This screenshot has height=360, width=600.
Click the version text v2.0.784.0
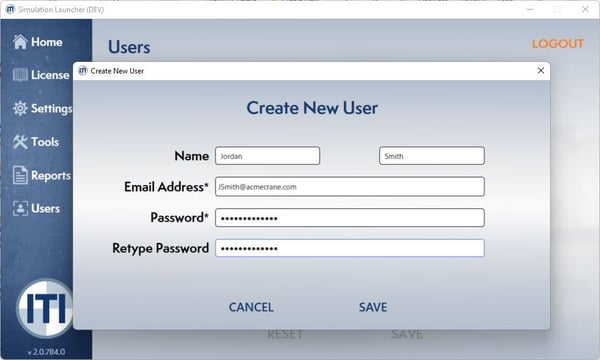pyautogui.click(x=46, y=352)
